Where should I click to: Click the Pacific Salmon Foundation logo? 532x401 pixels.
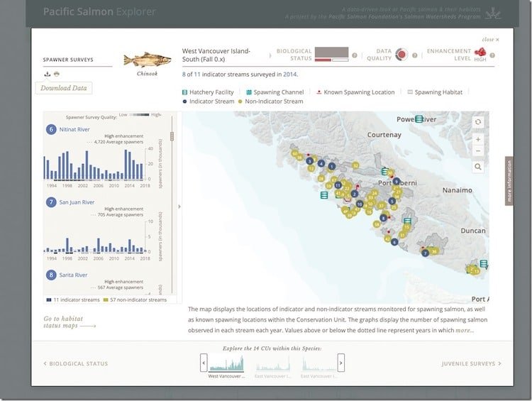(493, 13)
